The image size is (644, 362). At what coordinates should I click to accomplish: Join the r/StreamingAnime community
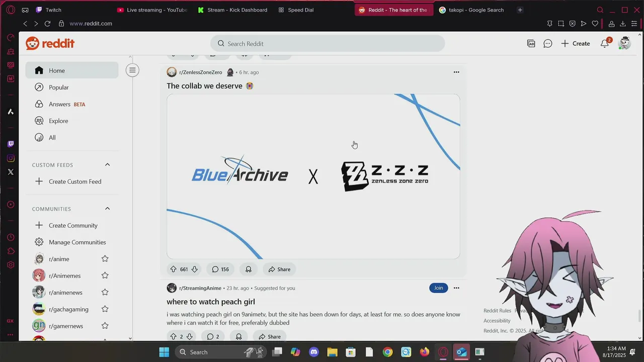[x=439, y=288]
